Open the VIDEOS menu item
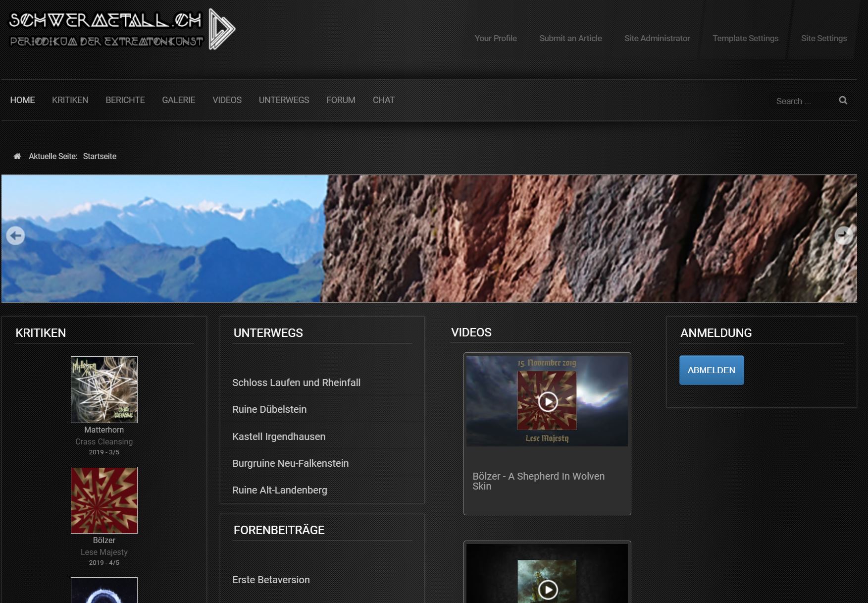The image size is (868, 603). 227,100
